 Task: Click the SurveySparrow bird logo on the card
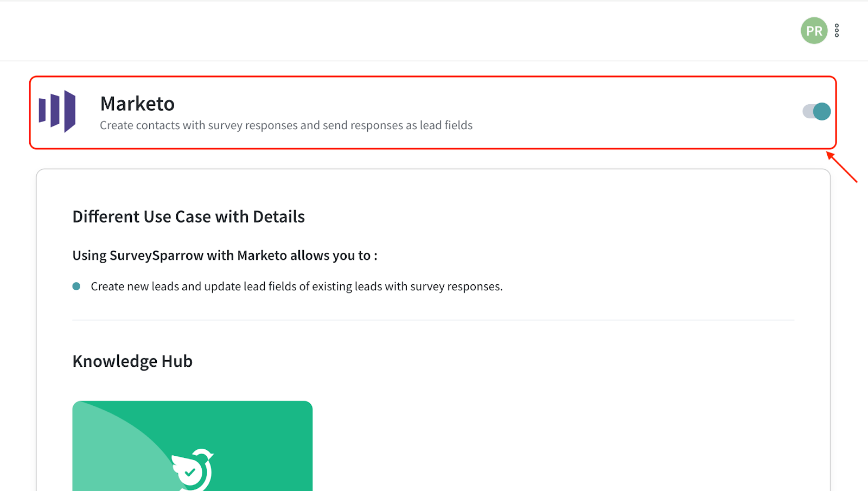pos(194,469)
